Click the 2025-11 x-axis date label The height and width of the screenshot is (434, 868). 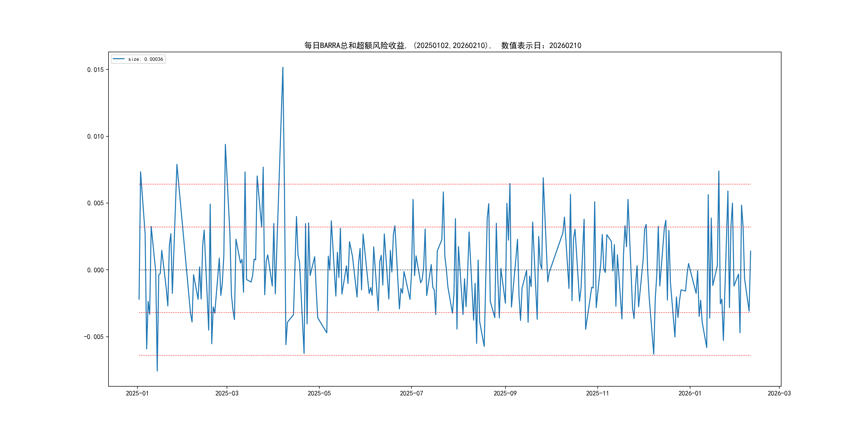click(x=597, y=393)
